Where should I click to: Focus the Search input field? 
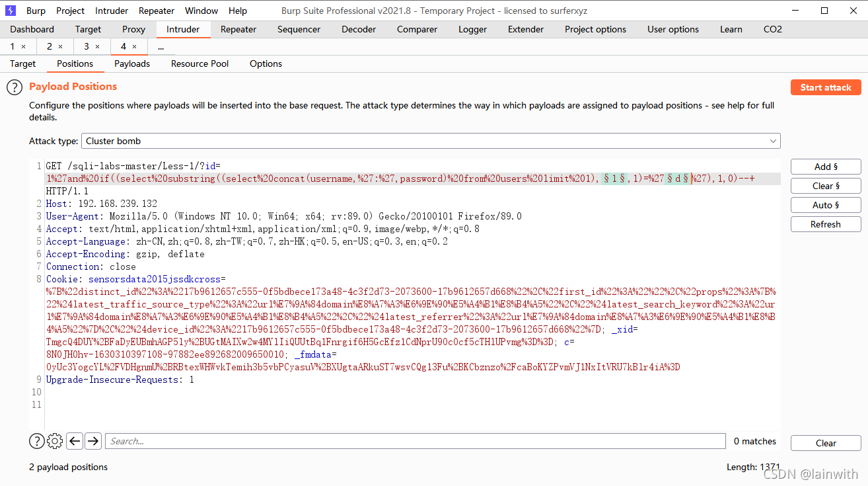[415, 441]
